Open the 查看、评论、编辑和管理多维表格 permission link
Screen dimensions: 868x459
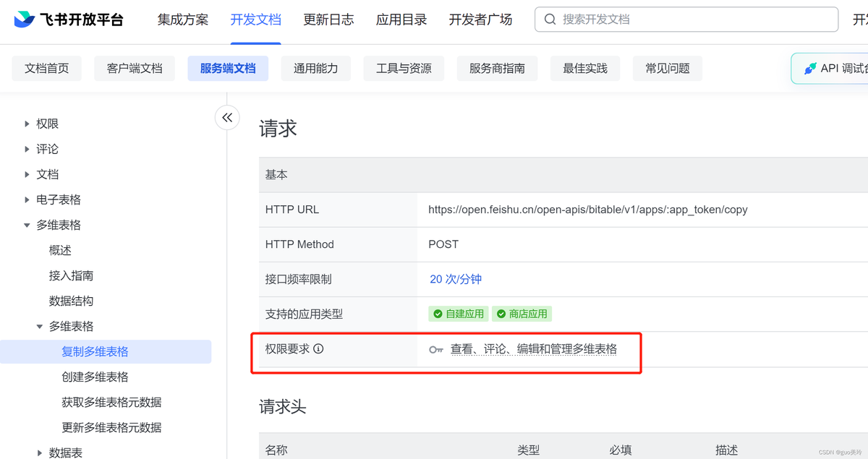534,349
